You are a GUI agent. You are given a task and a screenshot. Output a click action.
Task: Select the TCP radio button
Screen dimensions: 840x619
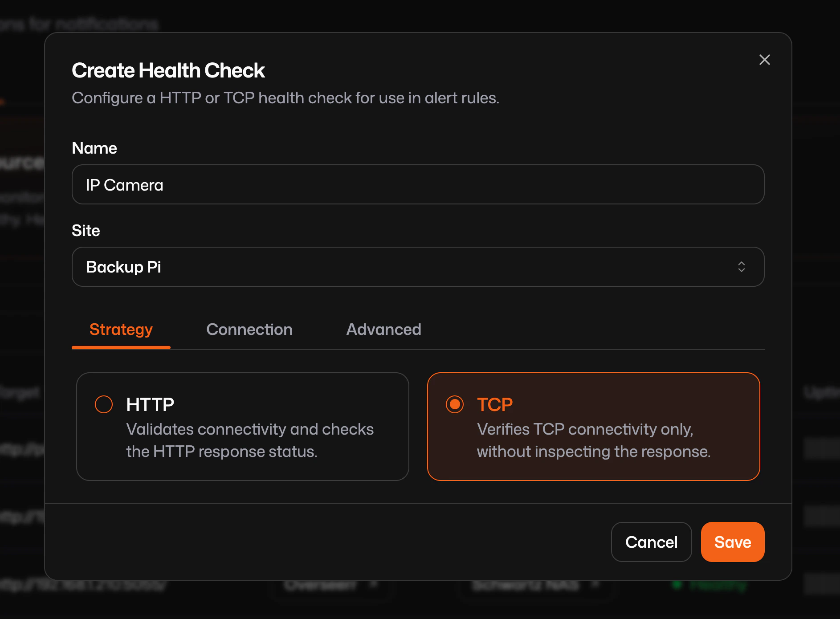455,404
